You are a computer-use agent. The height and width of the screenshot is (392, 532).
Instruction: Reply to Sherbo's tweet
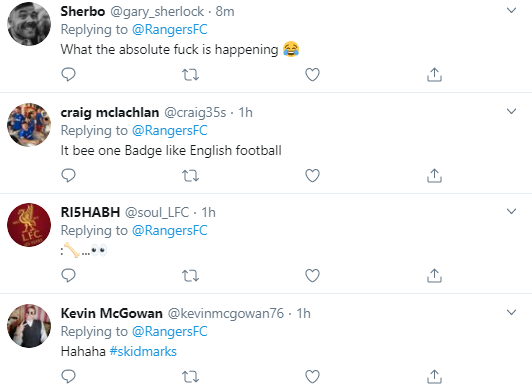tap(68, 74)
